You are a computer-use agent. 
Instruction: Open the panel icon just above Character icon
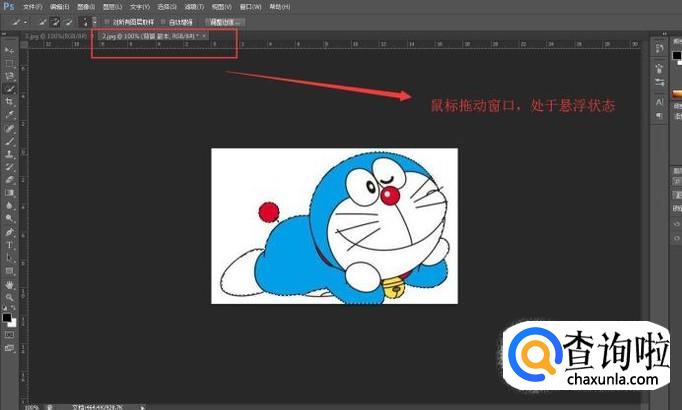pyautogui.click(x=659, y=82)
